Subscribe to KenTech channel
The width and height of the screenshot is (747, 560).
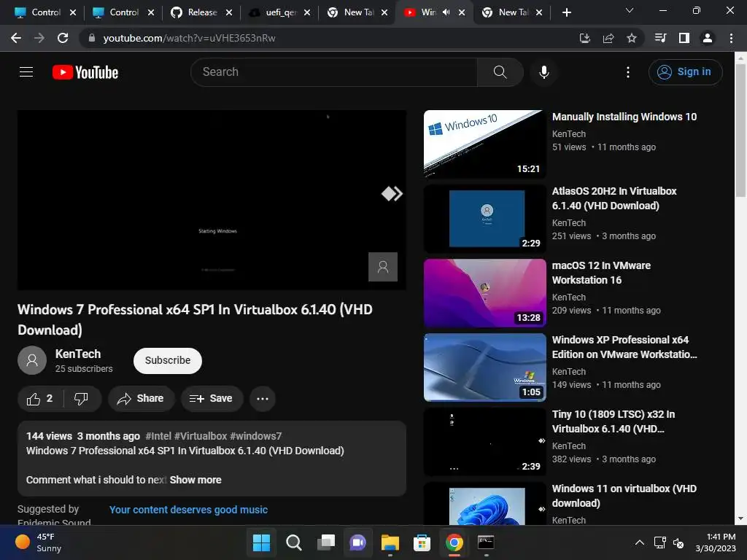click(x=168, y=360)
